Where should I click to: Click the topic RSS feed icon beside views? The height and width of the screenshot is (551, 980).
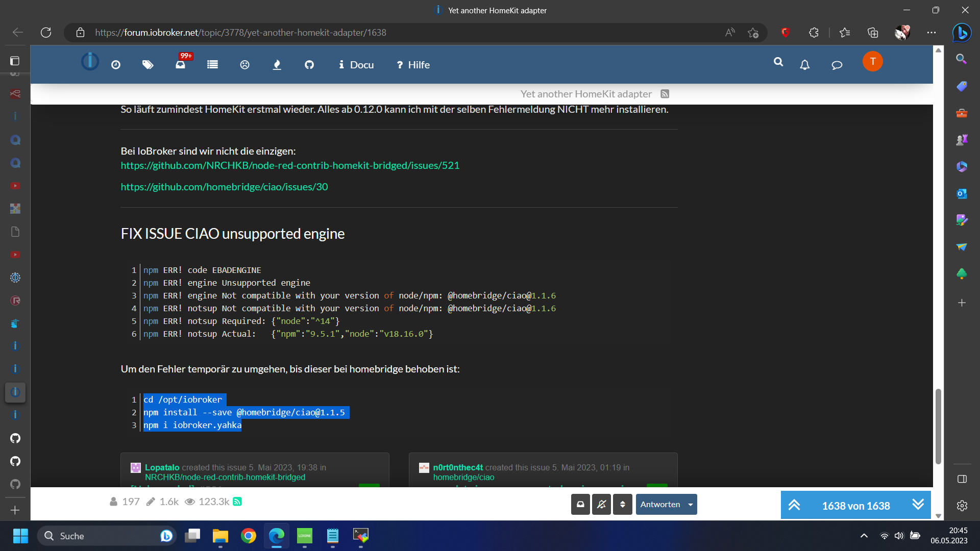coord(237,502)
